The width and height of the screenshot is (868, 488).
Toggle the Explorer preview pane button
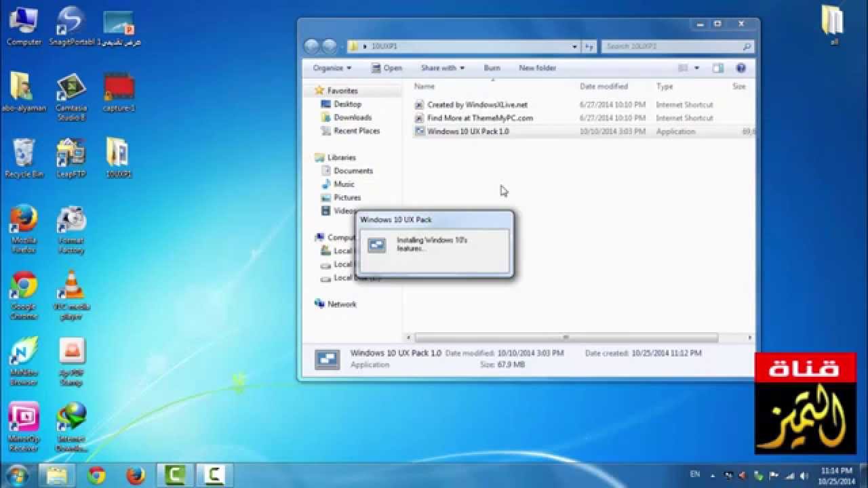tap(718, 68)
